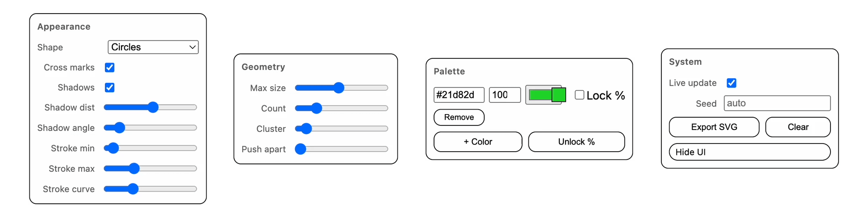Image resolution: width=868 pixels, height=216 pixels.
Task: Adjust the Stroke min slider
Action: coord(150,148)
